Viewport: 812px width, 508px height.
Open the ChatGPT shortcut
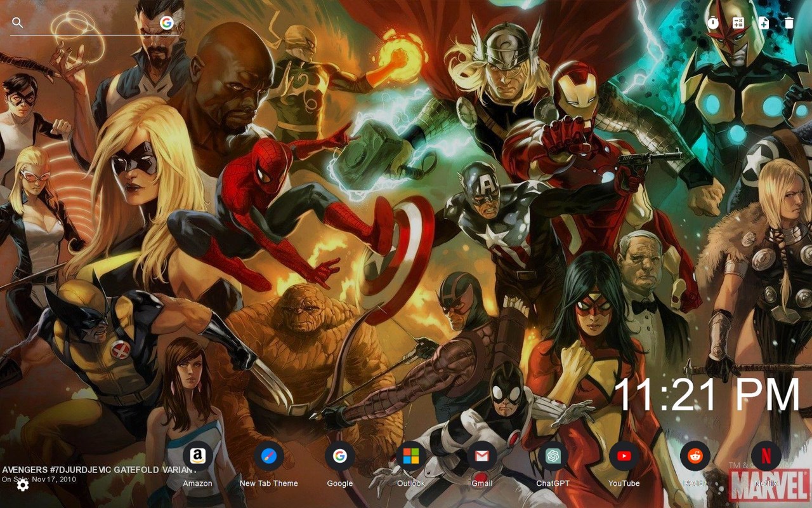553,456
